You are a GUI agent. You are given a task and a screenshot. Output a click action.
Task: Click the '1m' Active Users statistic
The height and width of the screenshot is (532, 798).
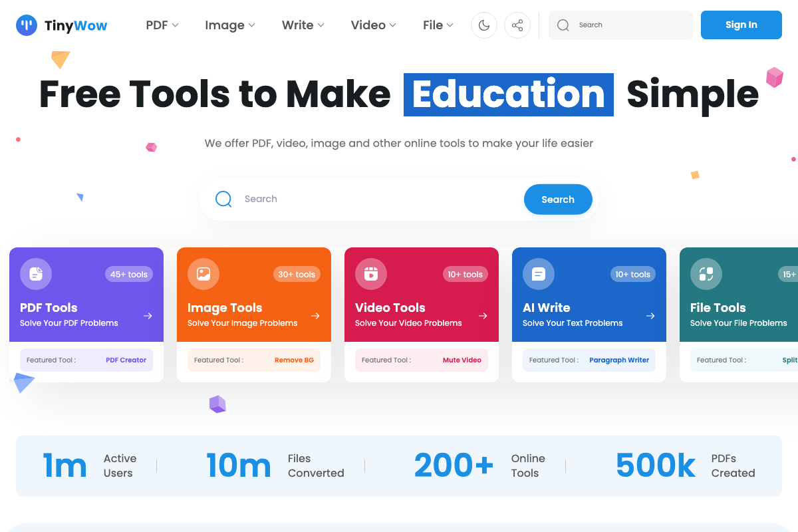65,465
